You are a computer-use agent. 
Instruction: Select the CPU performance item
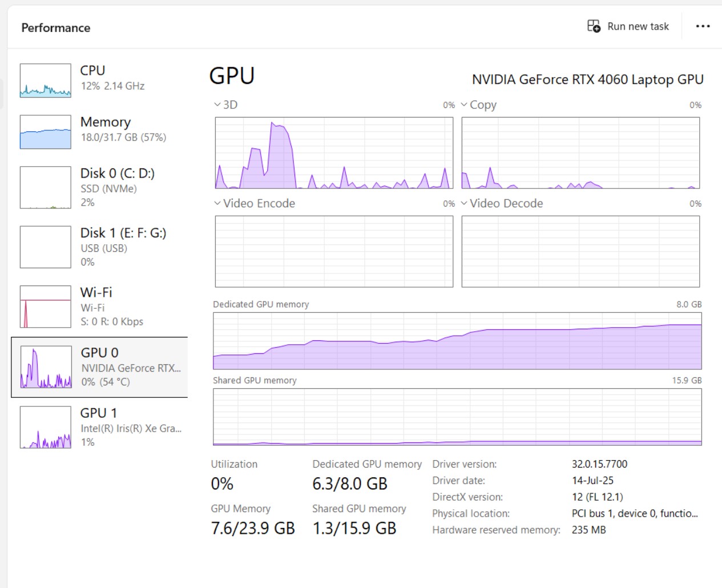click(x=99, y=80)
